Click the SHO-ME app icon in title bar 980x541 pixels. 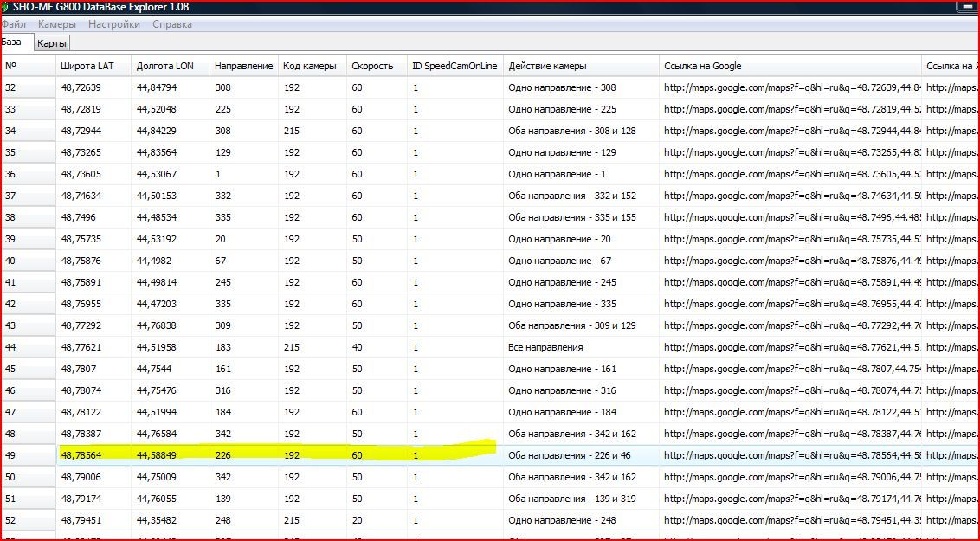tap(4, 7)
